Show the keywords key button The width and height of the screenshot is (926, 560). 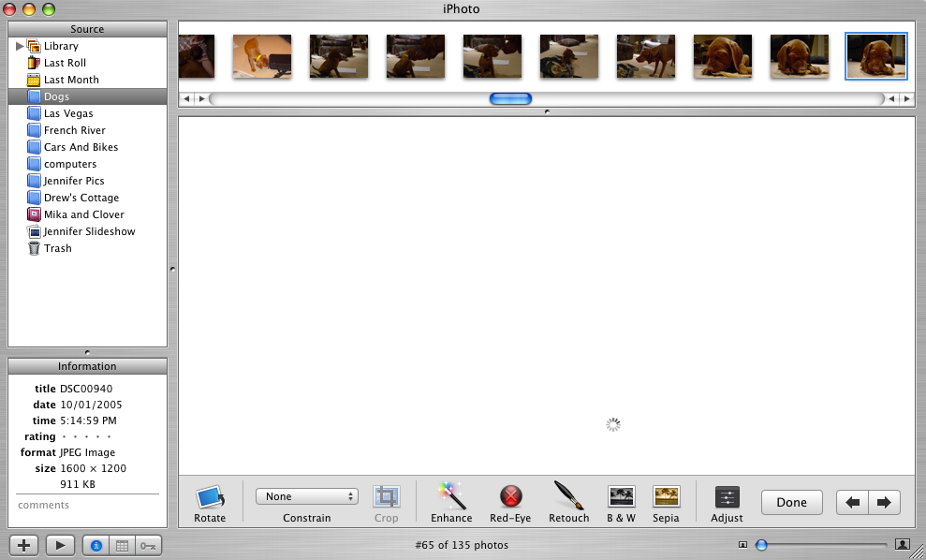pos(148,546)
